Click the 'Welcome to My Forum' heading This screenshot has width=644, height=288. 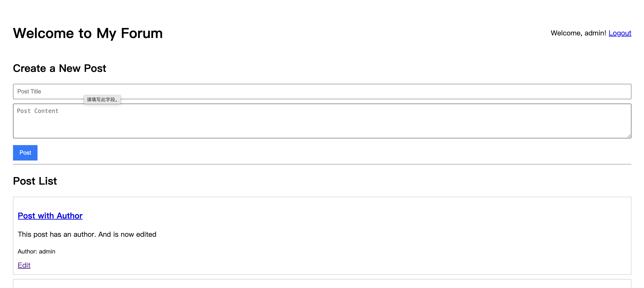click(x=88, y=33)
